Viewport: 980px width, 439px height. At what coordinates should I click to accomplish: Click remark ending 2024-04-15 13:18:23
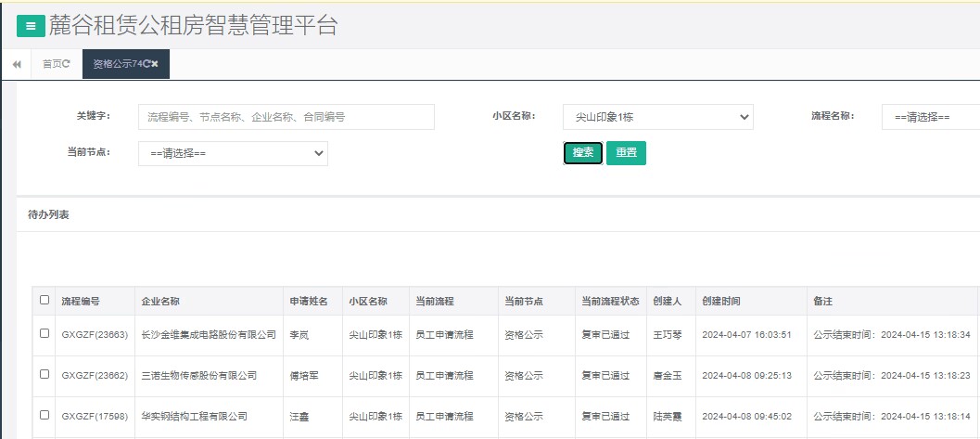point(892,376)
